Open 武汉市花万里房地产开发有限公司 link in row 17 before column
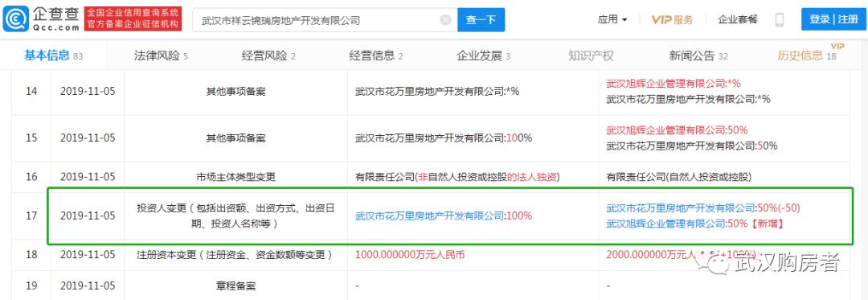This screenshot has width=868, height=300. tap(429, 216)
